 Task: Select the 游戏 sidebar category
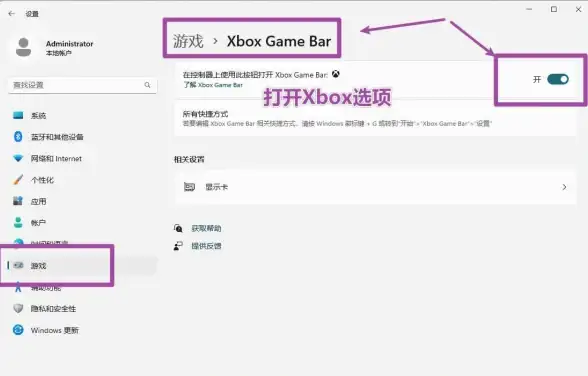coord(82,266)
